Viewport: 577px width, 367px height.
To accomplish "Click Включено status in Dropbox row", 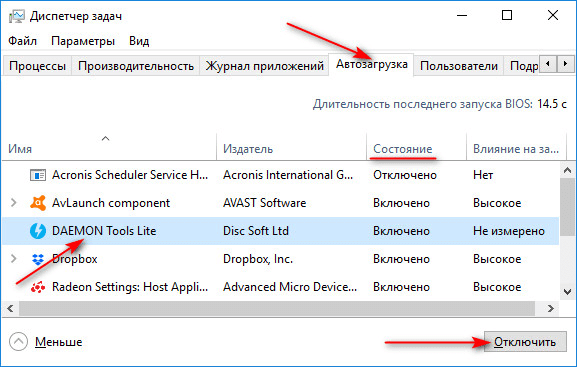I will 401,259.
